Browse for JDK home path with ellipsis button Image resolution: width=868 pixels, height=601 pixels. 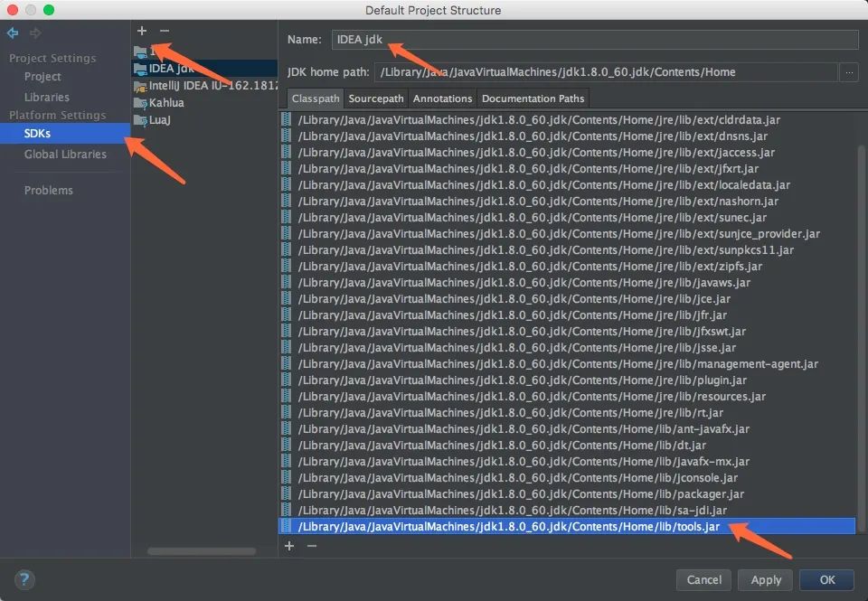click(x=849, y=72)
